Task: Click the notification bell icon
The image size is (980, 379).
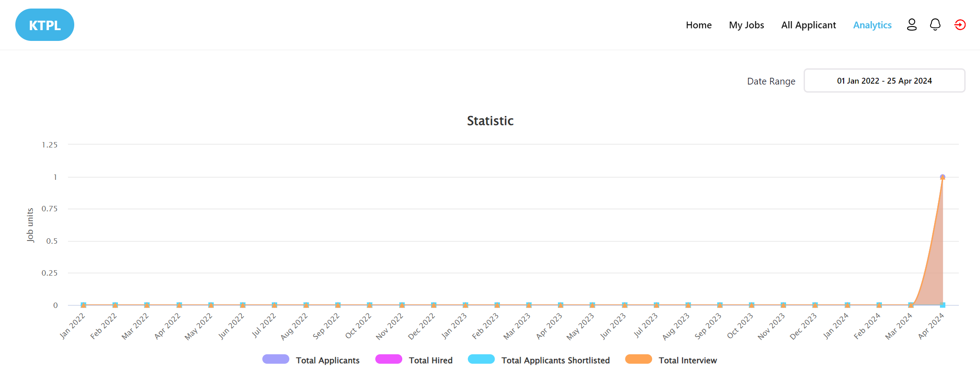Action: (935, 25)
